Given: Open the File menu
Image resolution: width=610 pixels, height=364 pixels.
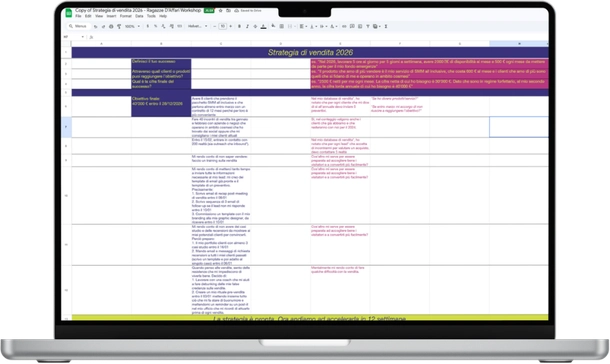Looking at the screenshot, I should [78, 16].
